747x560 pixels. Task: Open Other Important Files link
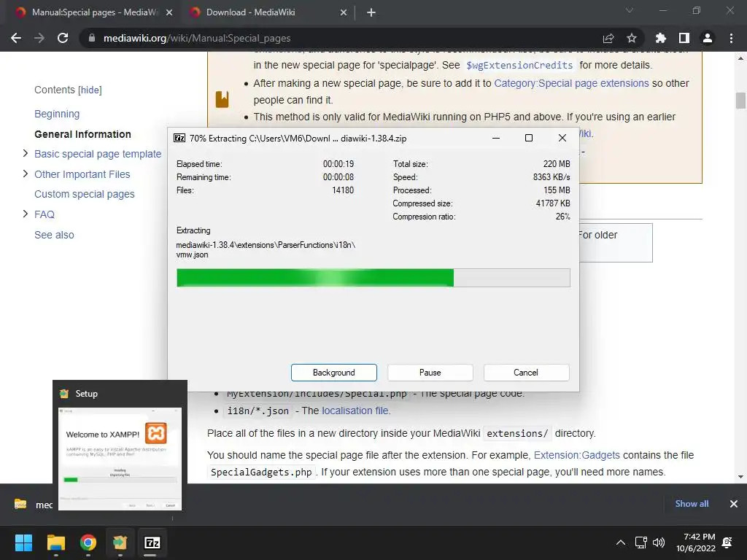click(x=82, y=174)
